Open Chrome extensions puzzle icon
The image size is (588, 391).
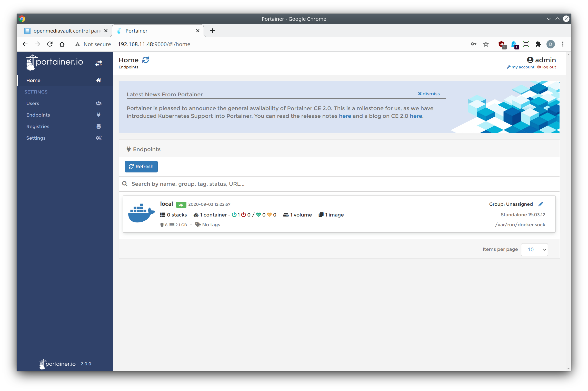tap(538, 44)
